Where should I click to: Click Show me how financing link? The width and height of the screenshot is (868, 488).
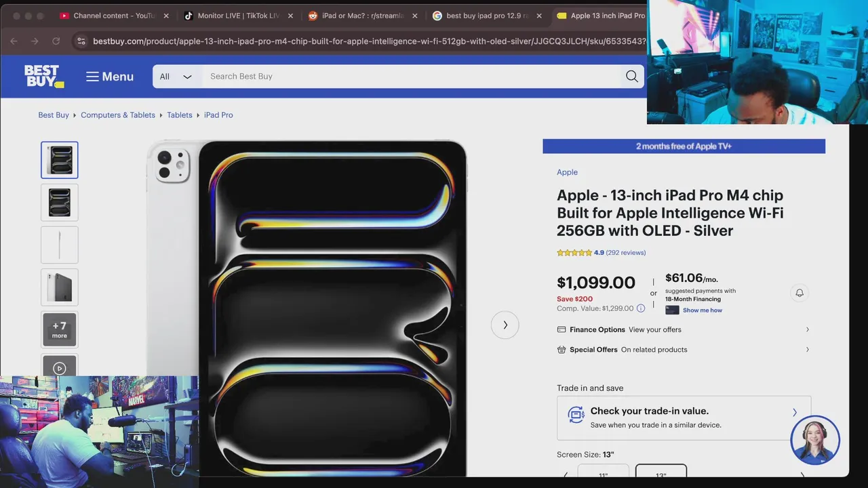pos(703,310)
